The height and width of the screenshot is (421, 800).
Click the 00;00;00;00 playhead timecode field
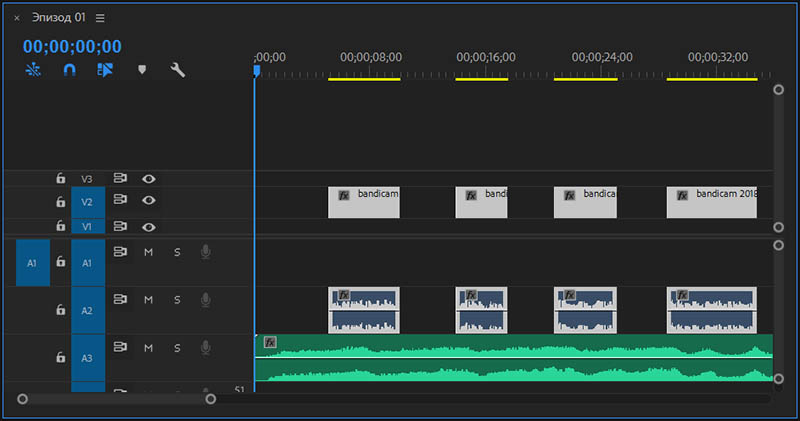(x=72, y=46)
